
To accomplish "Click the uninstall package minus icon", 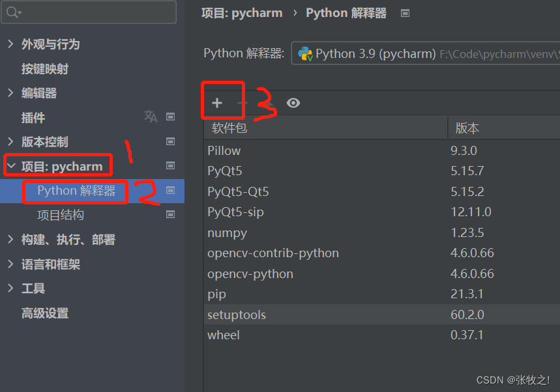I will coord(242,103).
